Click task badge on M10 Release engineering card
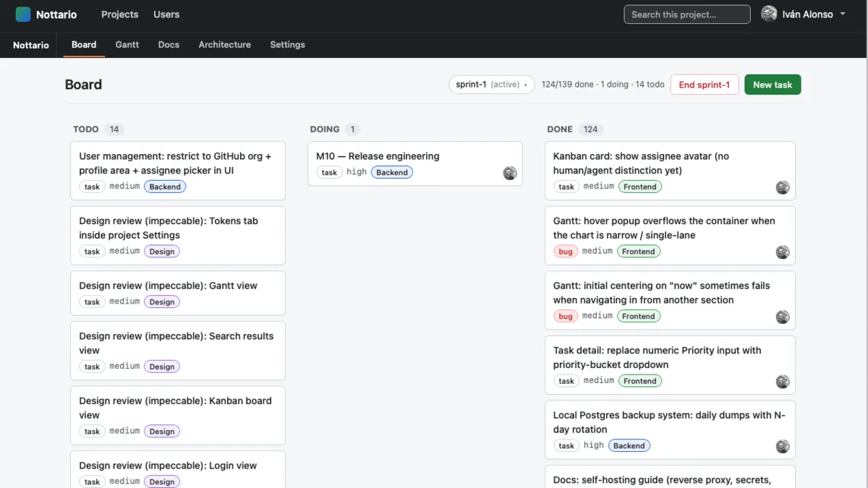The image size is (868, 488). pos(329,173)
